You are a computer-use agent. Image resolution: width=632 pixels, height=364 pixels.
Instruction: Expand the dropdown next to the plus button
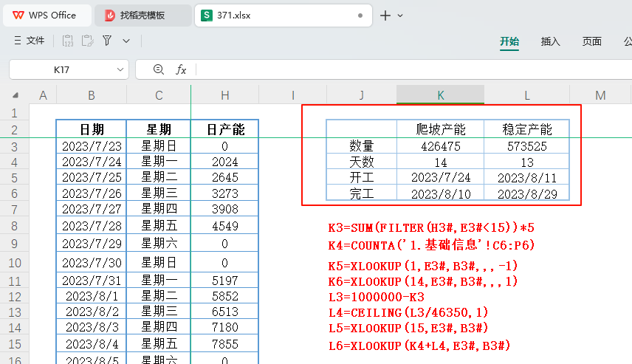point(400,16)
